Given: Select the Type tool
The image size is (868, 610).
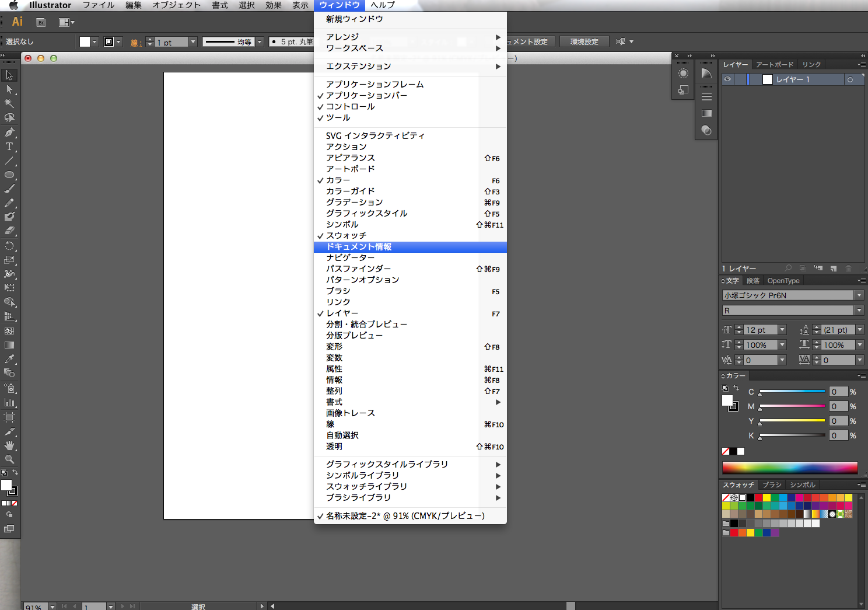Looking at the screenshot, I should pos(9,147).
